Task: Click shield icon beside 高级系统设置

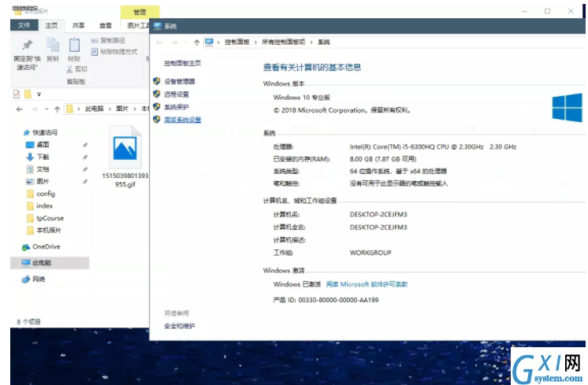Action: point(157,120)
